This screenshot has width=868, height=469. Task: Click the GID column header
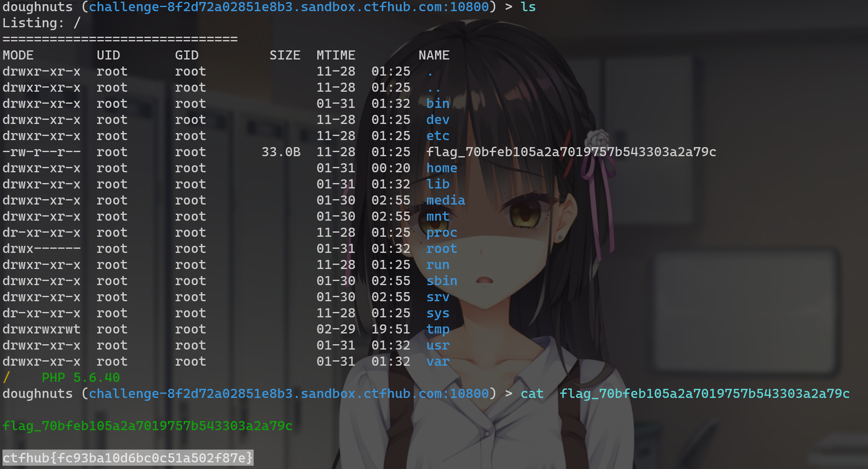tap(187, 55)
